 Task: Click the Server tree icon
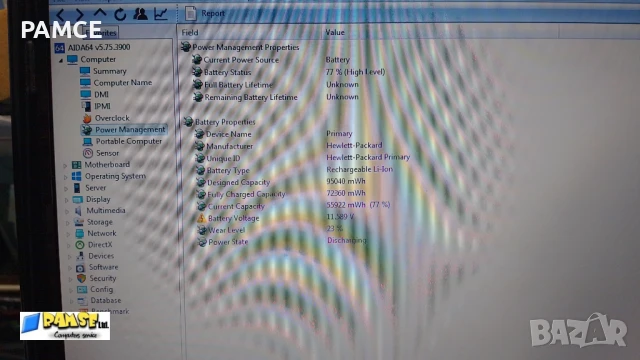77,188
